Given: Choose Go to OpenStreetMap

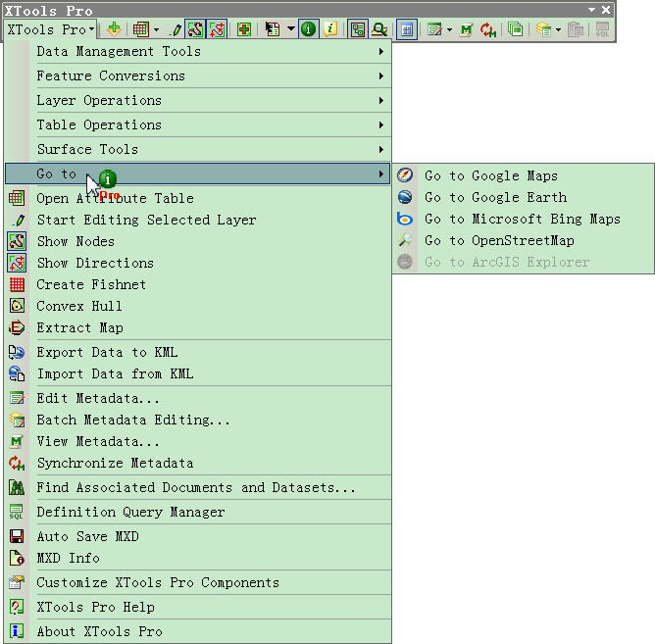Looking at the screenshot, I should [524, 240].
